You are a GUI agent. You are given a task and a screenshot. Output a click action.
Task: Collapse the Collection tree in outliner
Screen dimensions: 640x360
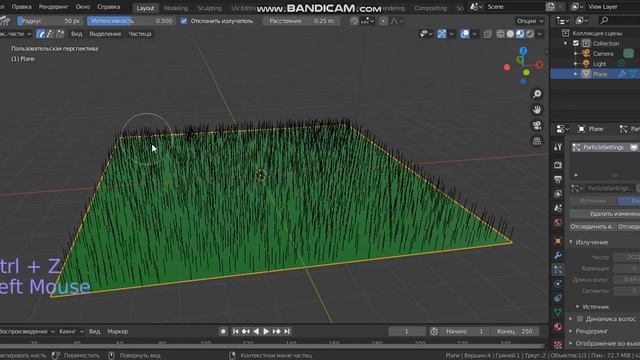click(x=566, y=43)
